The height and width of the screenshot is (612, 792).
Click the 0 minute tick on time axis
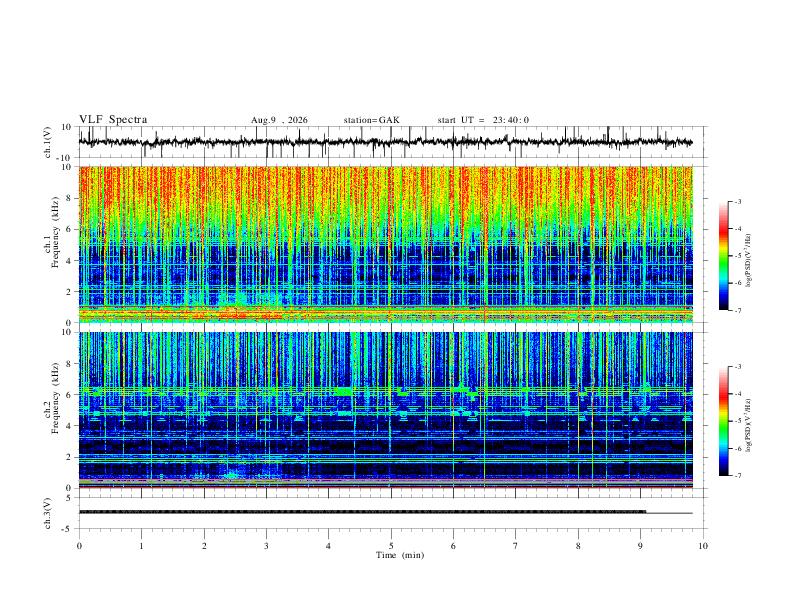coord(79,546)
